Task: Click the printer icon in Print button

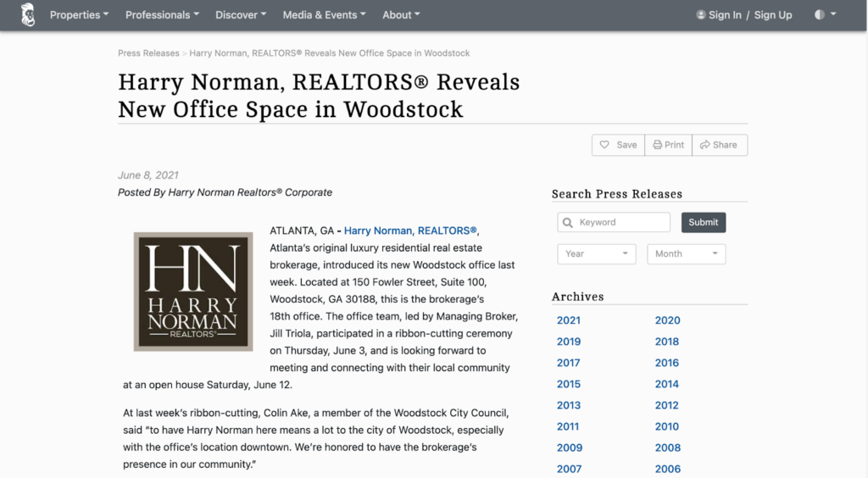Action: click(x=657, y=145)
